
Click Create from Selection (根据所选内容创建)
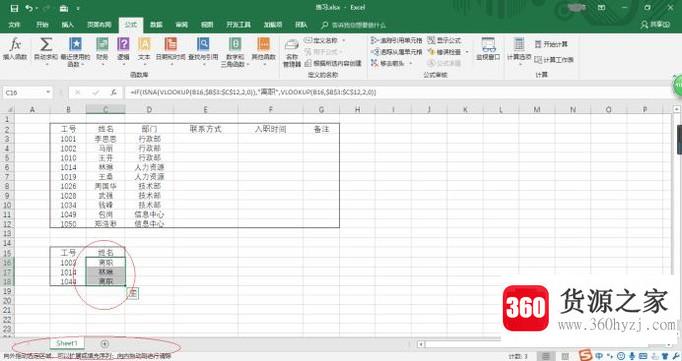[333, 63]
